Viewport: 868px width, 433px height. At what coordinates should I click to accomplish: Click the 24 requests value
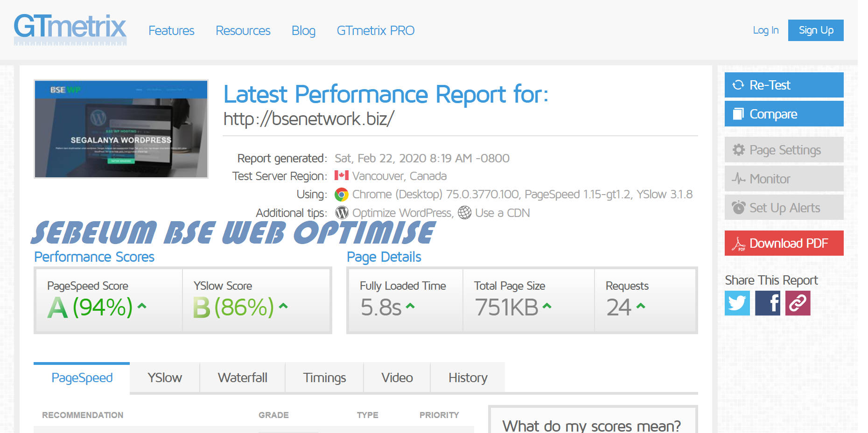(619, 307)
